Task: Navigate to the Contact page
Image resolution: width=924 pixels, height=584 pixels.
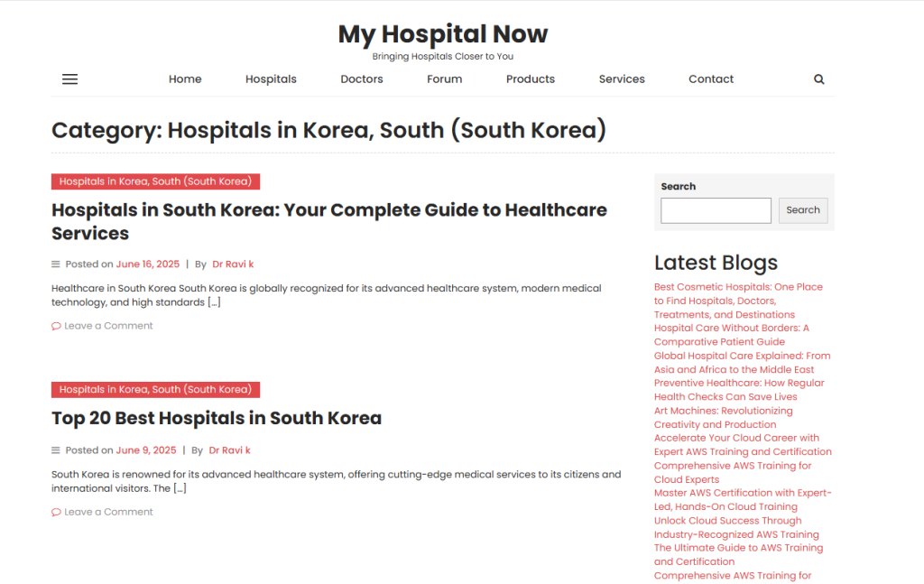Action: [711, 79]
